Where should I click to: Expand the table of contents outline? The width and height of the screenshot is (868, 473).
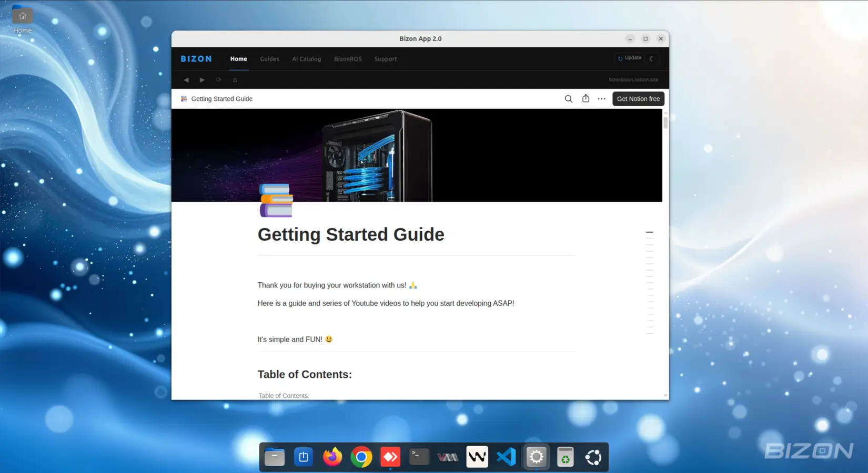649,232
